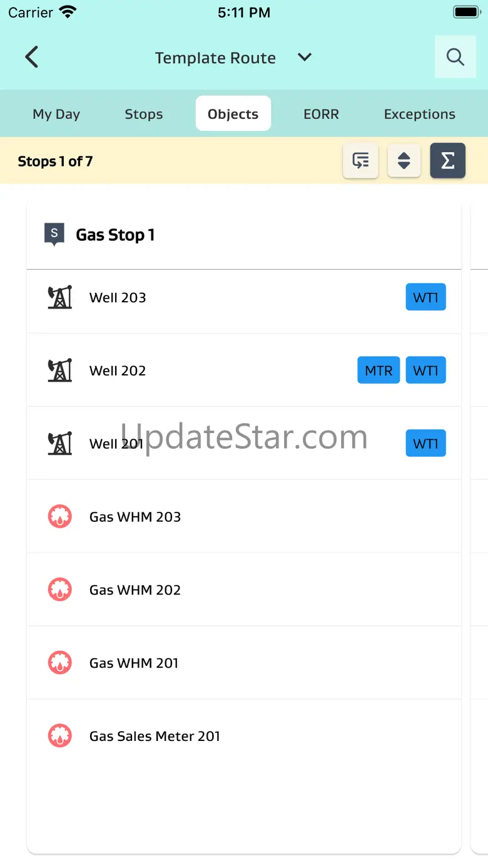This screenshot has height=868, width=488.
Task: Click the Gas Sales Meter 201 icon
Action: coord(60,736)
